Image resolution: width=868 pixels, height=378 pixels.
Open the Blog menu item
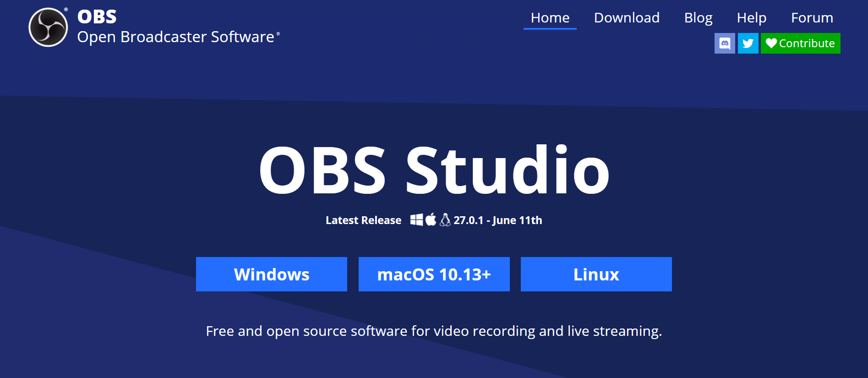click(x=698, y=17)
